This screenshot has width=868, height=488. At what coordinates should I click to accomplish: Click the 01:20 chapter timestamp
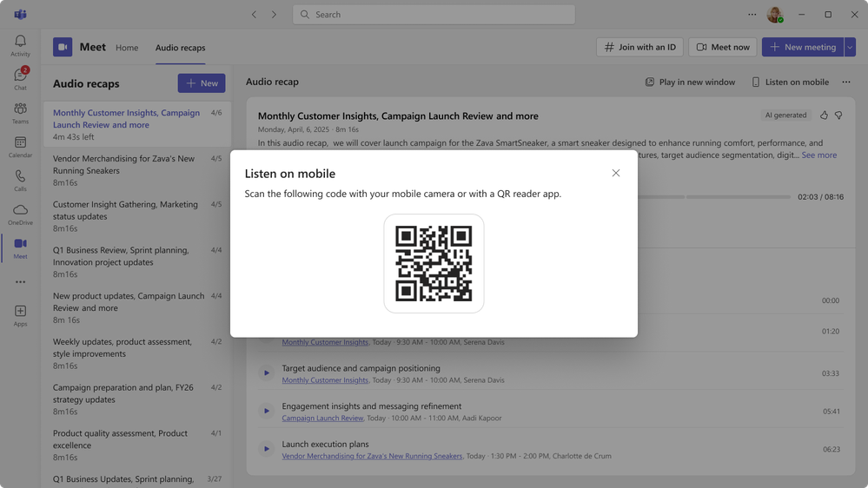831,332
